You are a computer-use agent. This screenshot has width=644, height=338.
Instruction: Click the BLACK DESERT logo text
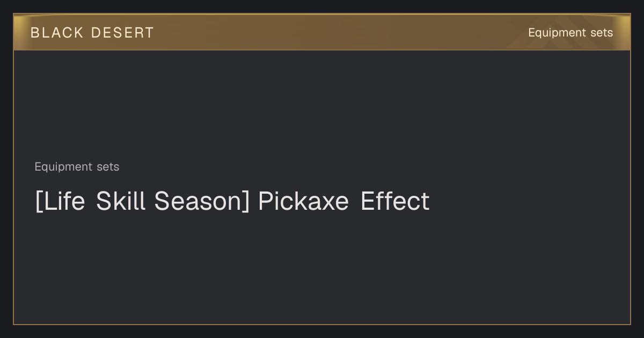[x=92, y=33]
